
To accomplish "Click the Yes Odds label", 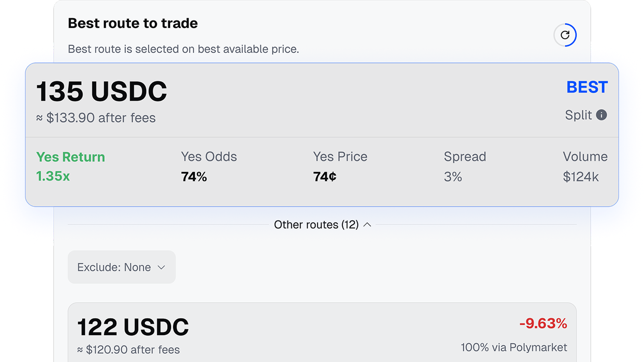I will pos(209,156).
